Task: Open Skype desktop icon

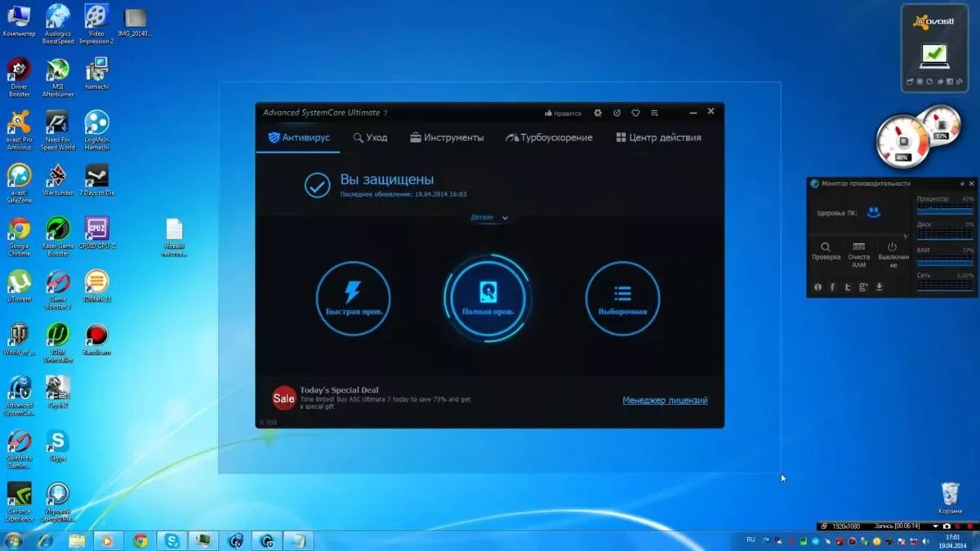Action: [58, 444]
